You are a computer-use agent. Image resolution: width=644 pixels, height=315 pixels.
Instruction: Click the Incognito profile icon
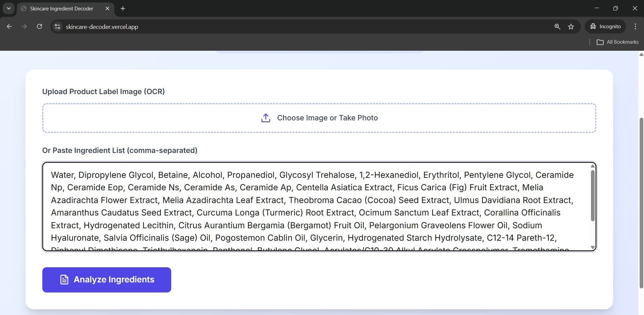pyautogui.click(x=593, y=26)
